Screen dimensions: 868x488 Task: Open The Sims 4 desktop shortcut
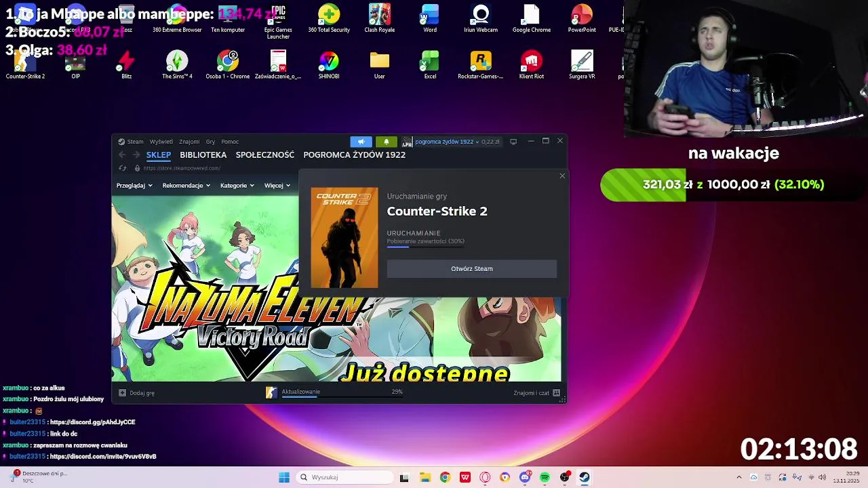(177, 65)
